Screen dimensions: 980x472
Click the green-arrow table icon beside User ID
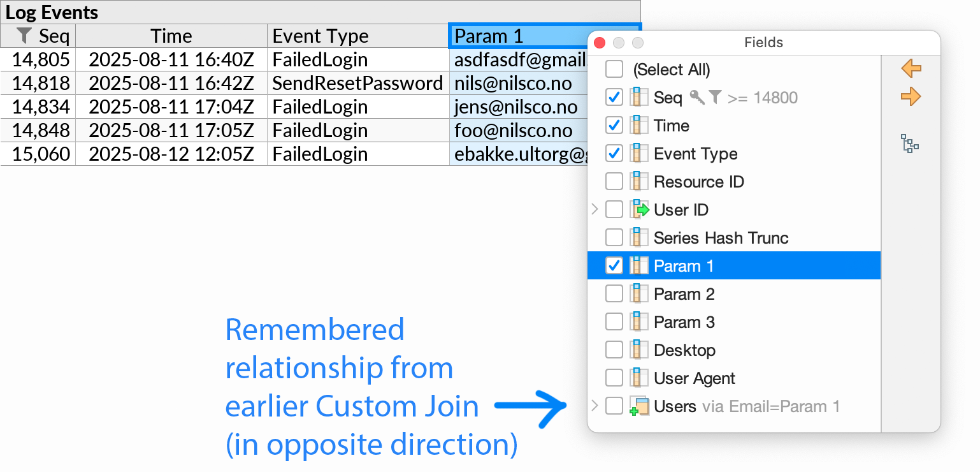click(x=638, y=209)
